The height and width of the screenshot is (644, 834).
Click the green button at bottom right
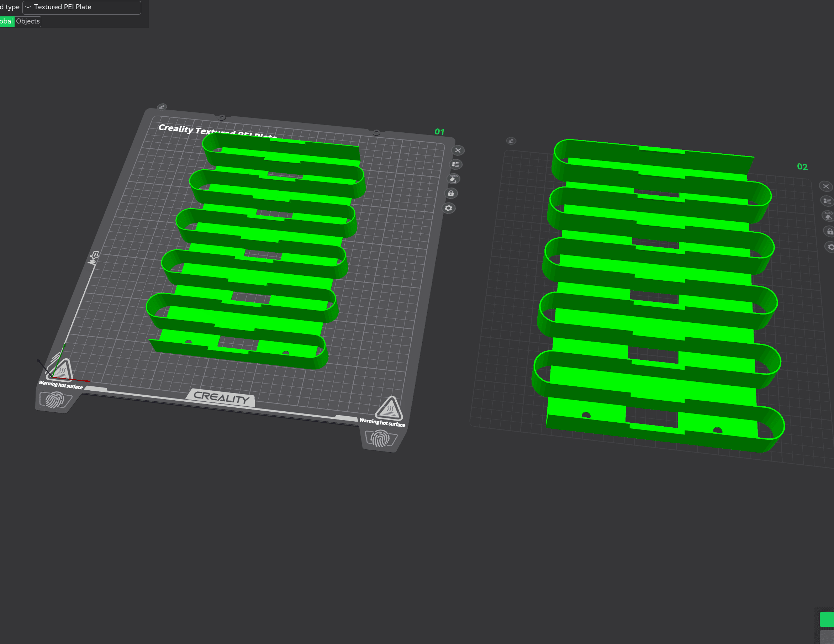pos(827,619)
